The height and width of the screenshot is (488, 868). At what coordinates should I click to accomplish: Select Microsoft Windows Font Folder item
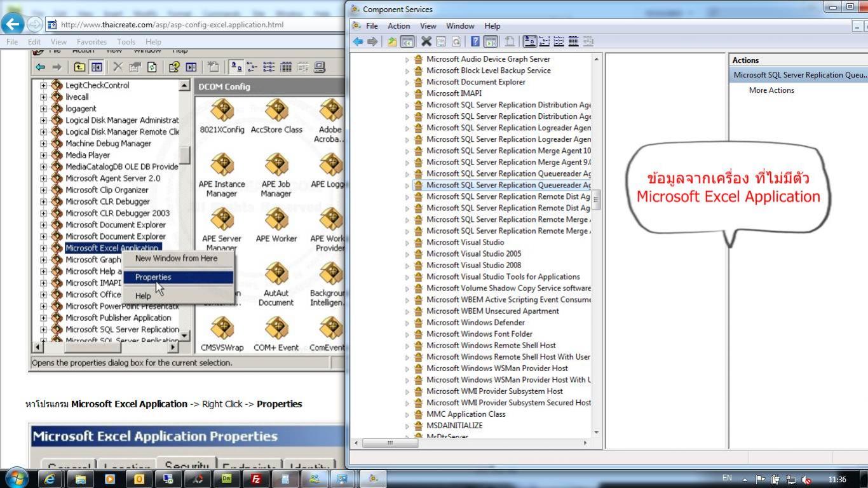(x=479, y=334)
